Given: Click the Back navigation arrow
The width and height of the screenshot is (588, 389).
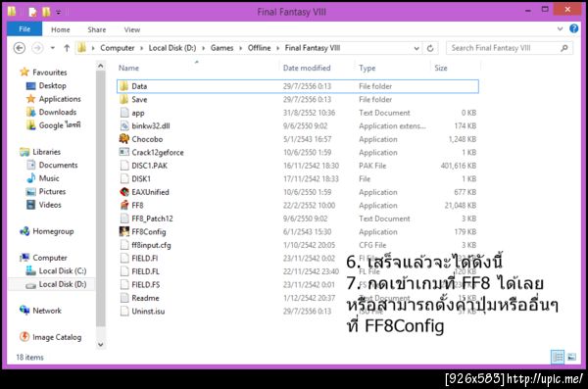Looking at the screenshot, I should click(x=20, y=48).
